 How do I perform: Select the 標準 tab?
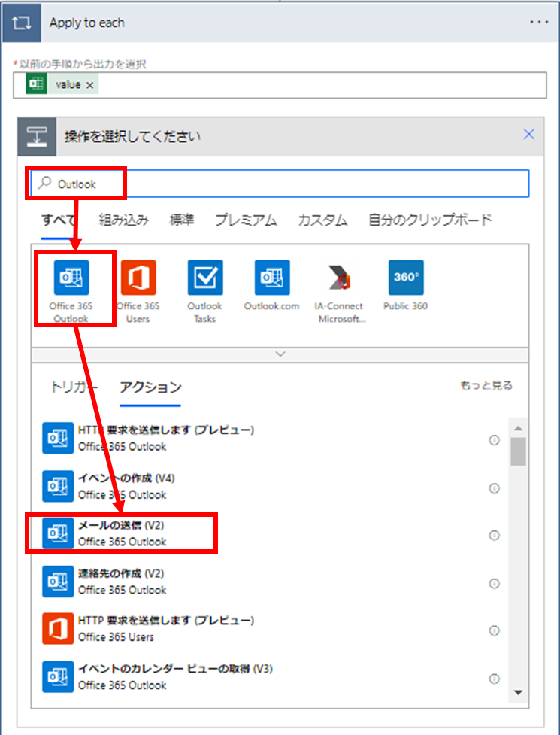(x=182, y=220)
